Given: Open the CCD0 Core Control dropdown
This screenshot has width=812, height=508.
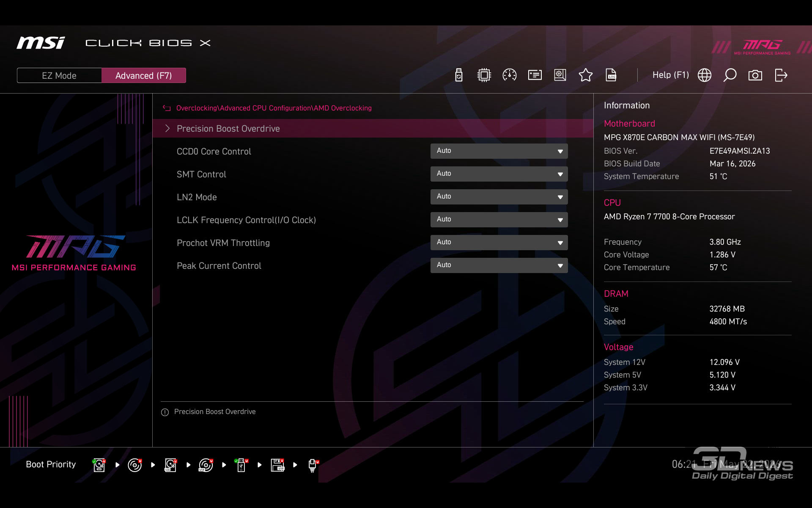Looking at the screenshot, I should coord(499,151).
